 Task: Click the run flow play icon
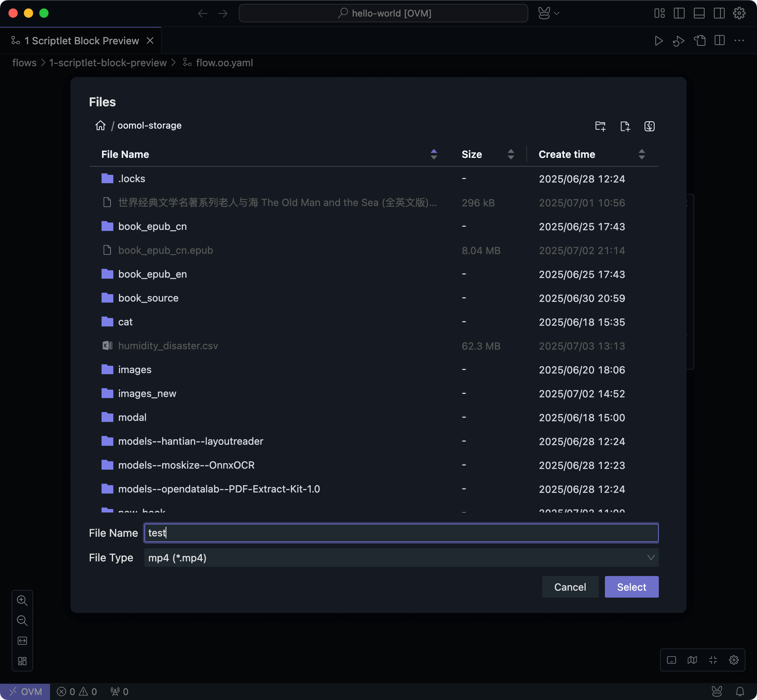pos(658,41)
